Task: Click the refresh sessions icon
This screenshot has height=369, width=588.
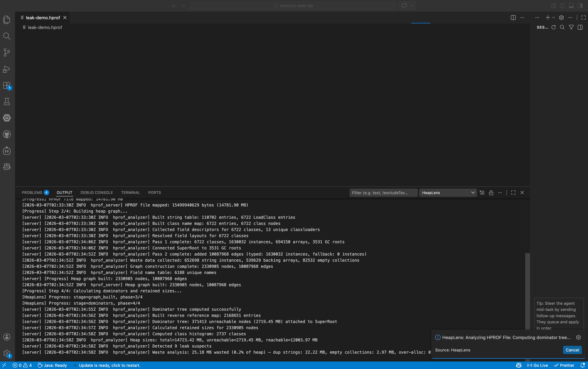Action: click(554, 27)
